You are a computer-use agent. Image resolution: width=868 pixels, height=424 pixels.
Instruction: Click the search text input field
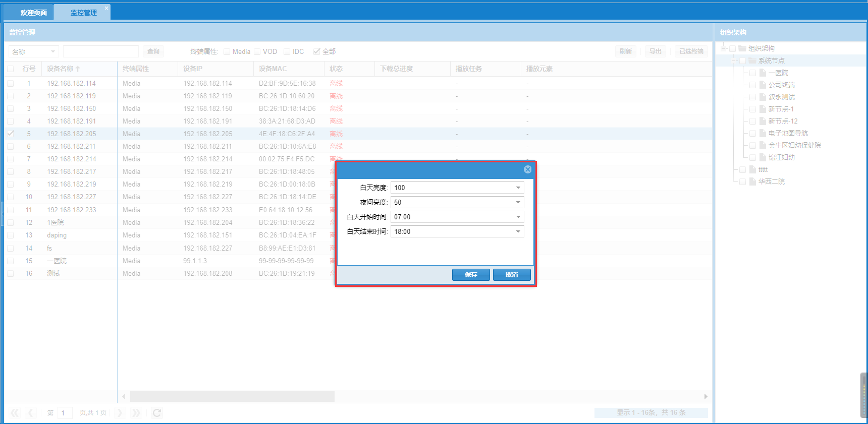(x=101, y=51)
